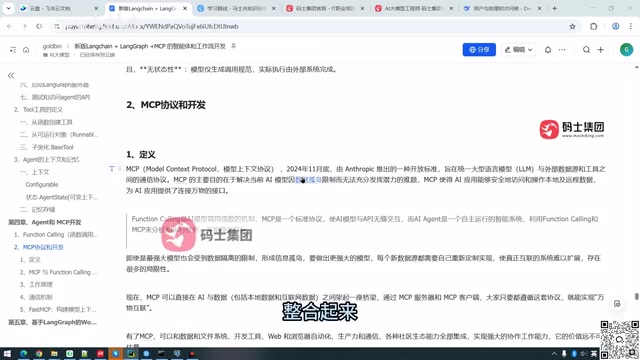The height and width of the screenshot is (360, 640).
Task: Open the tab search dropdown arrow
Action: [8, 8]
